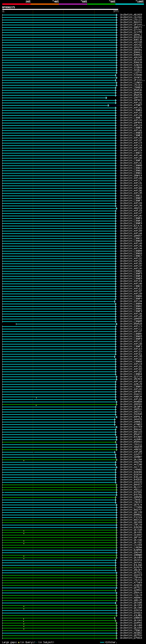This screenshot has height=644, width=146.
Task: Click the label UniRef100_B5A543
Action: coord(131,442)
